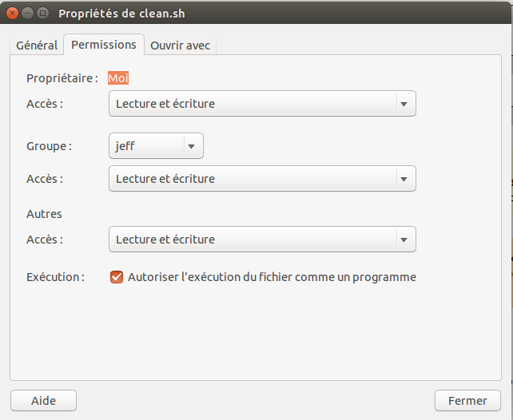
Task: Click the Aide button
Action: point(43,400)
